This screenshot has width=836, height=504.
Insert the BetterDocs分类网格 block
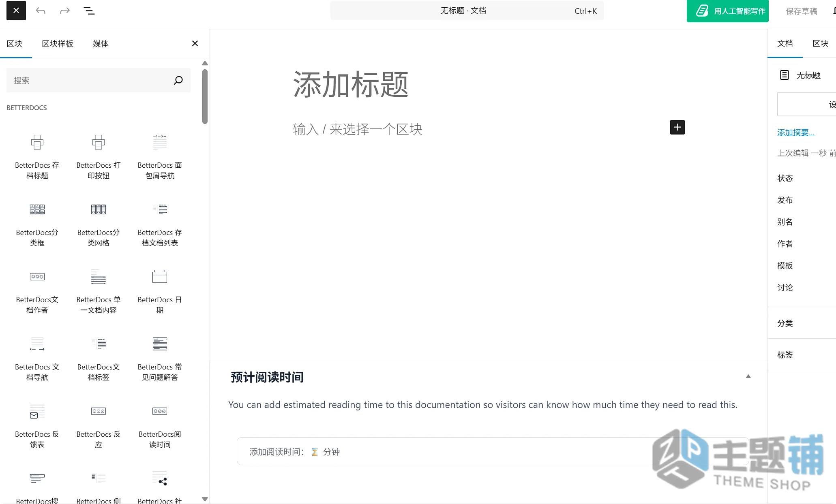(x=99, y=224)
